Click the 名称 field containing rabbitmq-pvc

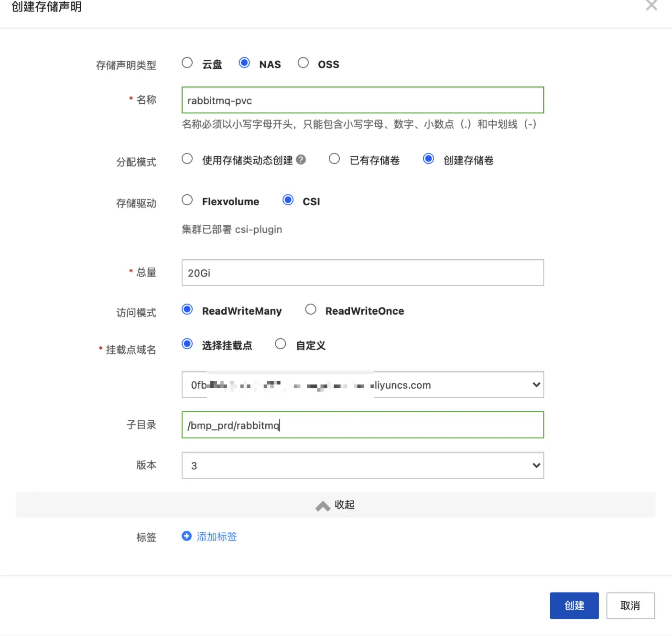363,100
